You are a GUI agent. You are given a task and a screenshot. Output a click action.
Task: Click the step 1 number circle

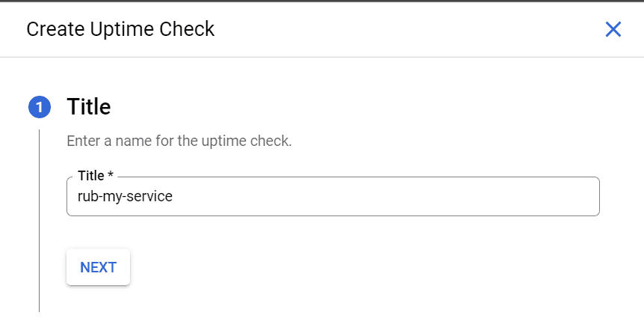click(39, 107)
